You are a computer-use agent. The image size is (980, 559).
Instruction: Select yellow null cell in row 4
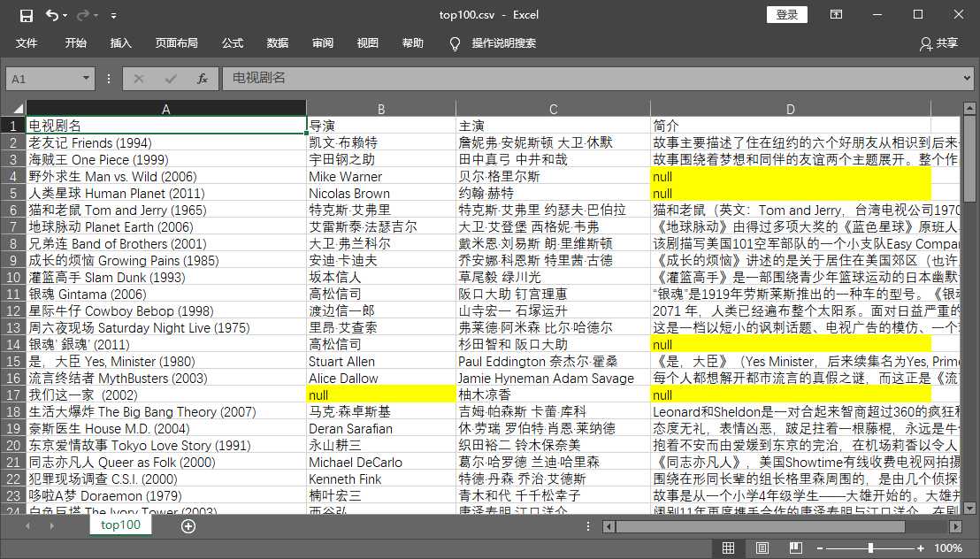pos(791,177)
